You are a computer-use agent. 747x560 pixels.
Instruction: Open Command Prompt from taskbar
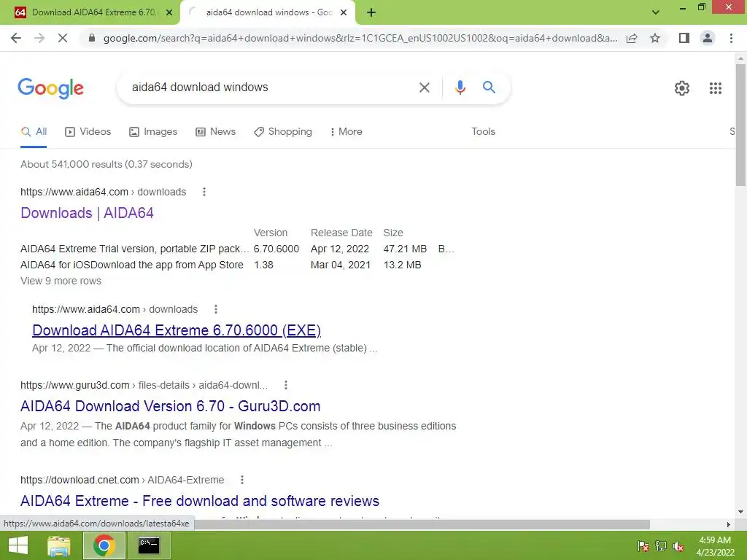coord(149,545)
